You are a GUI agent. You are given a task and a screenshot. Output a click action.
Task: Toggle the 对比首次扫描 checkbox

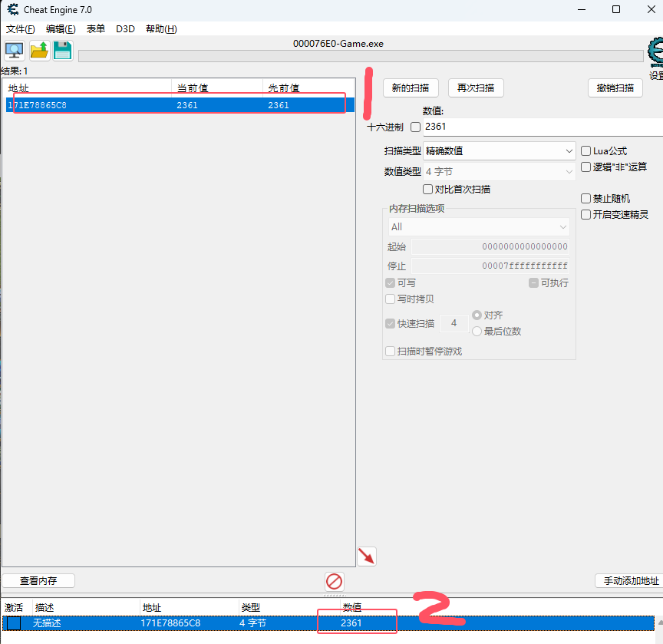tap(427, 189)
